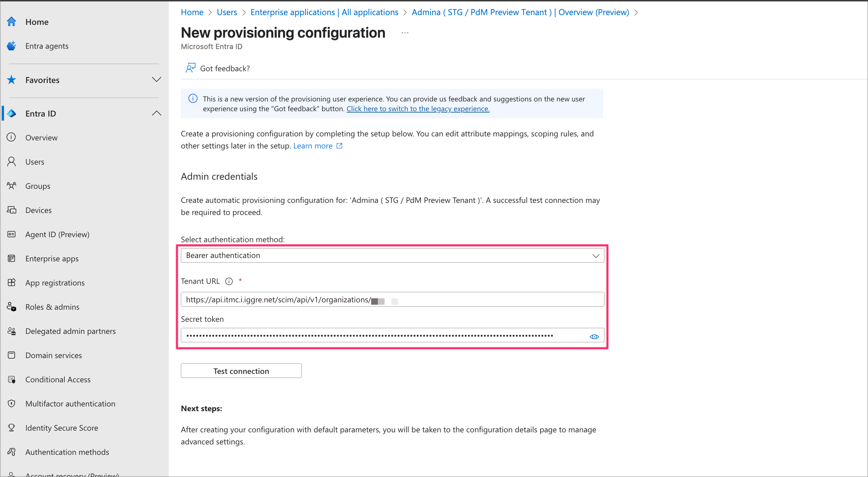868x477 pixels.
Task: Open the ellipsis menu beside the page title
Action: (x=405, y=33)
